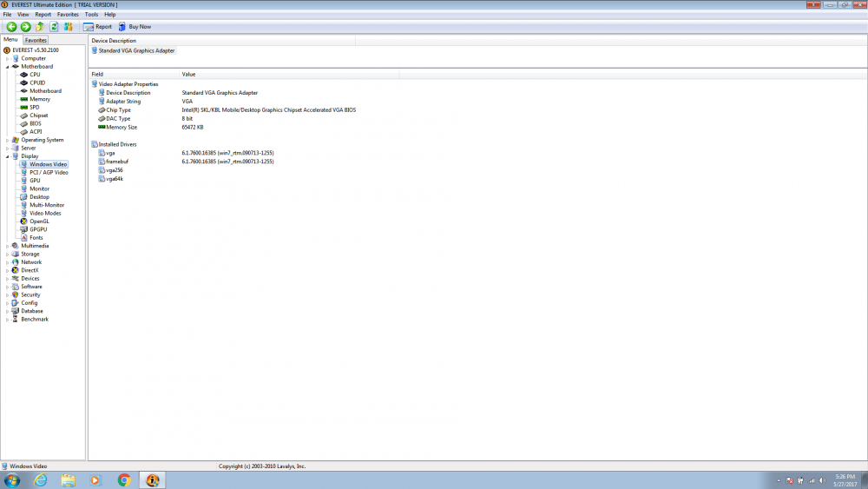Switch to the Menu tab
This screenshot has height=489, width=868.
tap(10, 39)
